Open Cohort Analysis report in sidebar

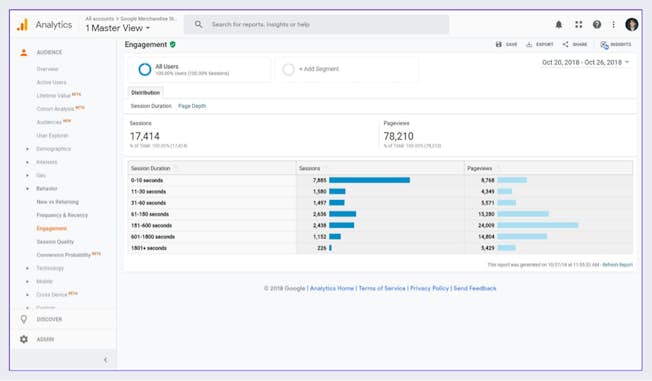[55, 109]
